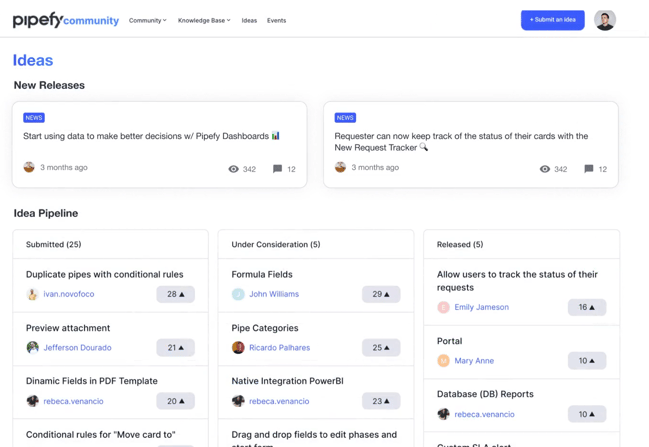This screenshot has height=447, width=649.
Task: Upvote Duplicate pipes idea with 28 votes
Action: coord(175,294)
